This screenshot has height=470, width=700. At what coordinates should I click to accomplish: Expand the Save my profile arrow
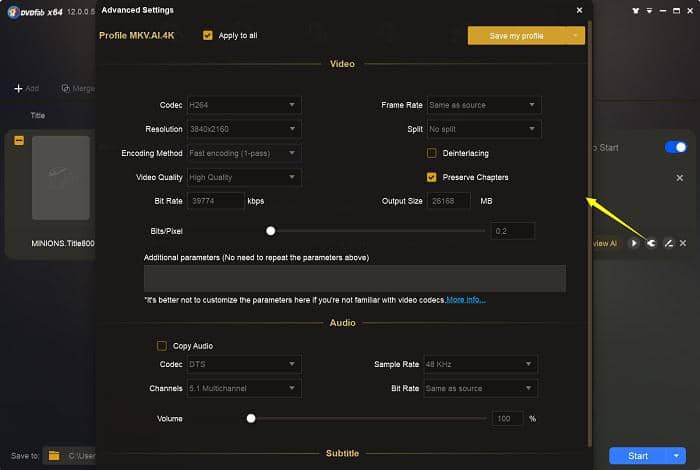pyautogui.click(x=575, y=35)
